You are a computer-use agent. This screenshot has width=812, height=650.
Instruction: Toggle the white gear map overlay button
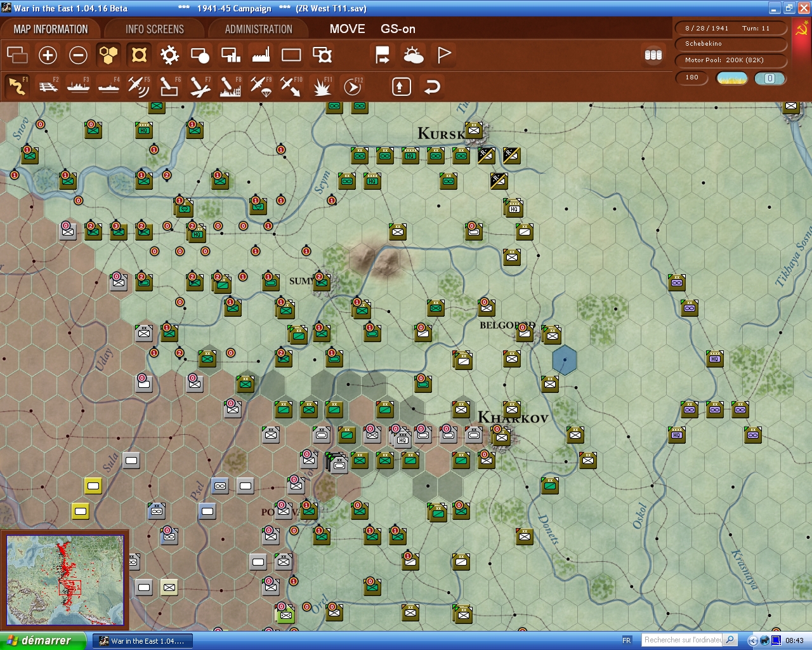point(169,55)
